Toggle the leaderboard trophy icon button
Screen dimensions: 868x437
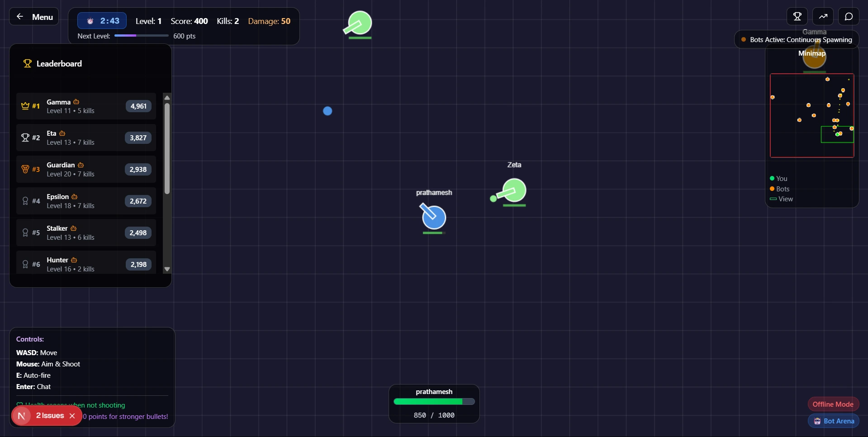797,17
